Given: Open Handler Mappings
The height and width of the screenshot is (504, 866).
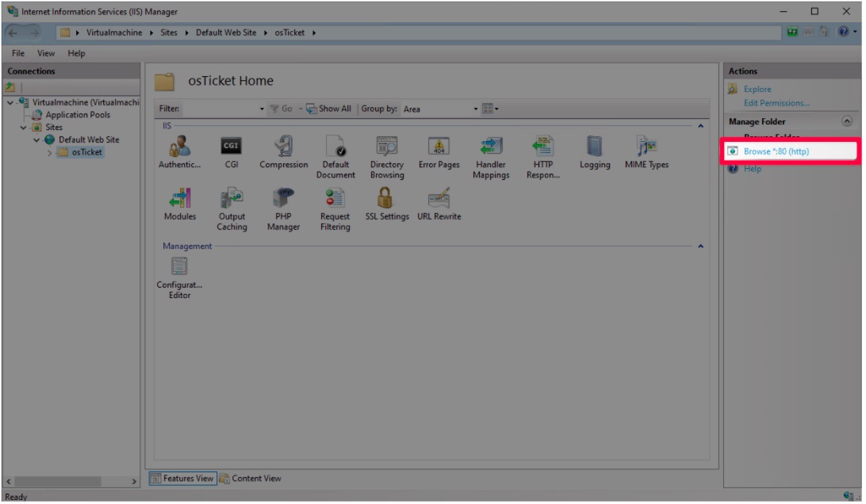Looking at the screenshot, I should (x=490, y=157).
